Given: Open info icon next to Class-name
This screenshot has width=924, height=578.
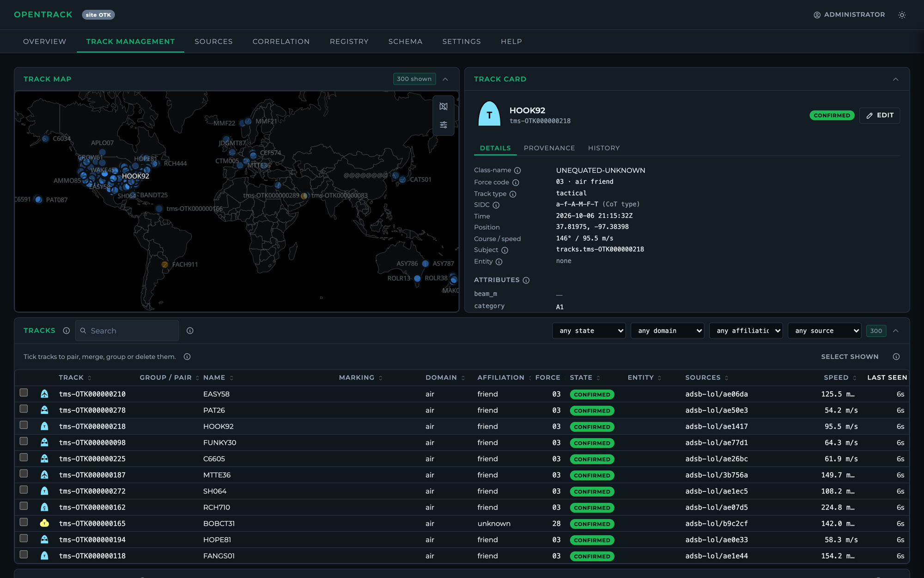Looking at the screenshot, I should tap(517, 171).
